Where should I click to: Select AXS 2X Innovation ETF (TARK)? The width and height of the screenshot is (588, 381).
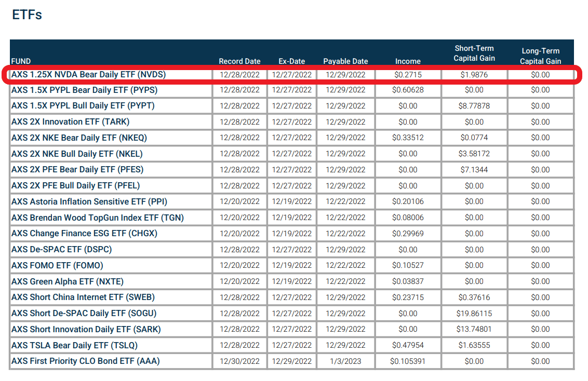(71, 122)
